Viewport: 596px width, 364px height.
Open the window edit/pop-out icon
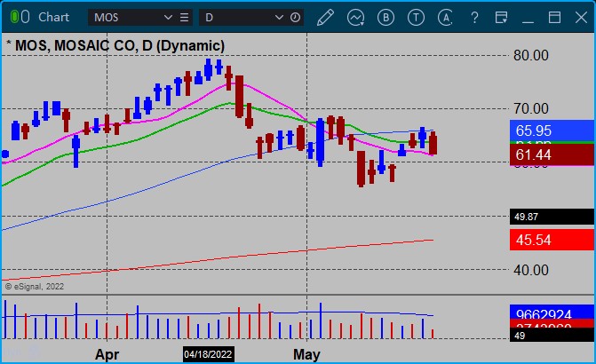501,18
